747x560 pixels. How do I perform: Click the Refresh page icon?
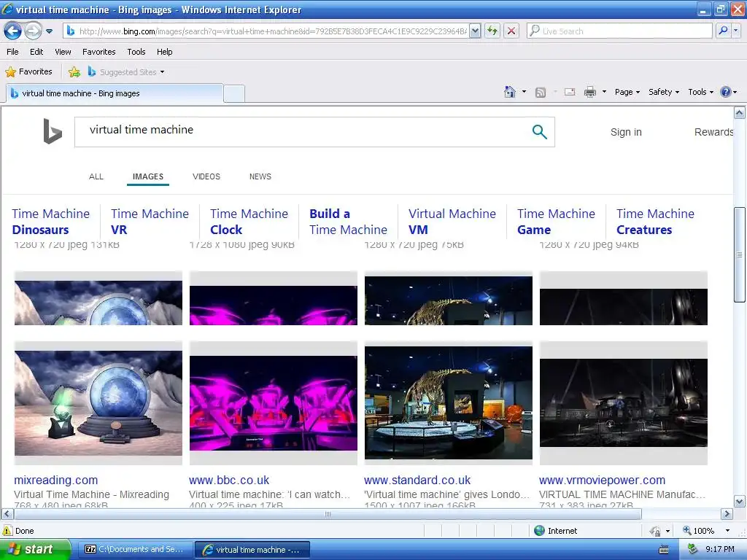[x=492, y=31]
